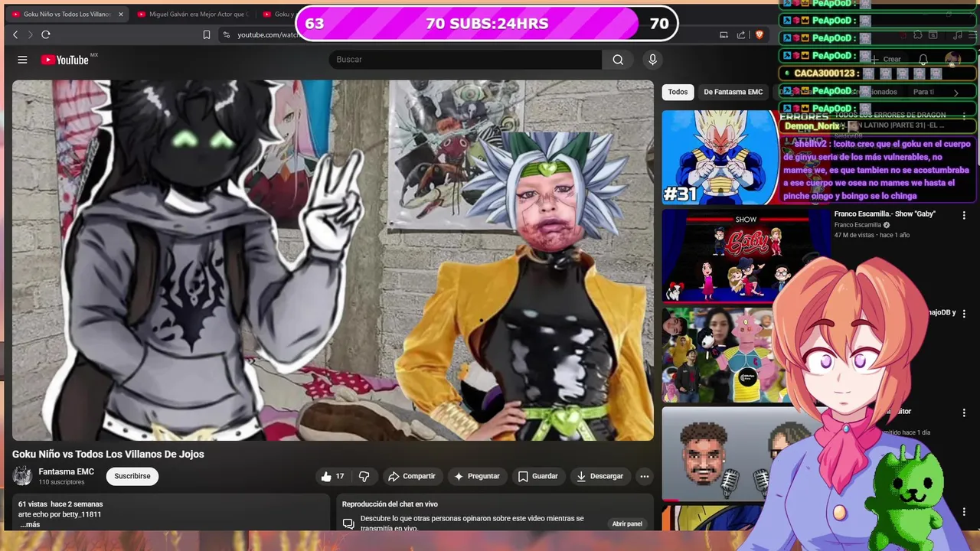Select the Todos filter chip
The image size is (980, 551).
[x=678, y=92]
